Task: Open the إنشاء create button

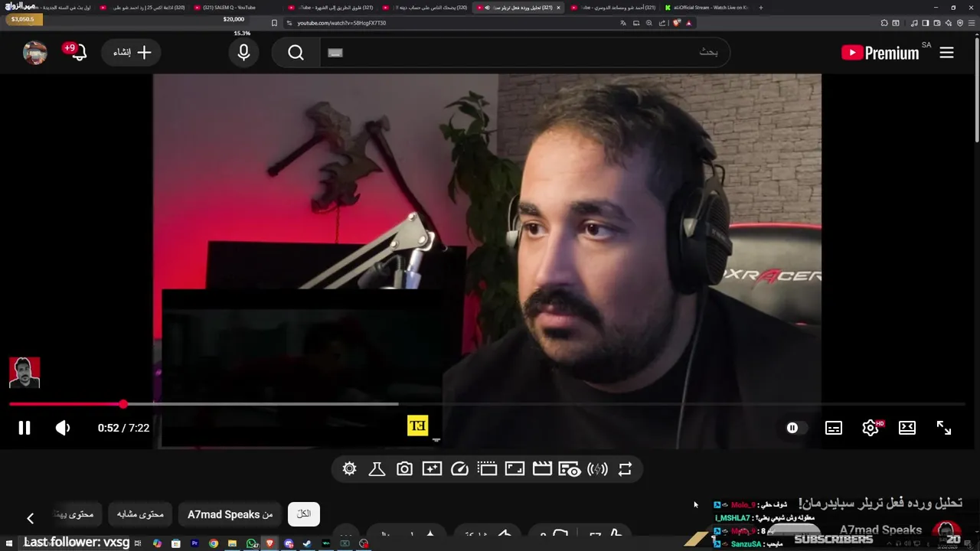Action: (131, 53)
